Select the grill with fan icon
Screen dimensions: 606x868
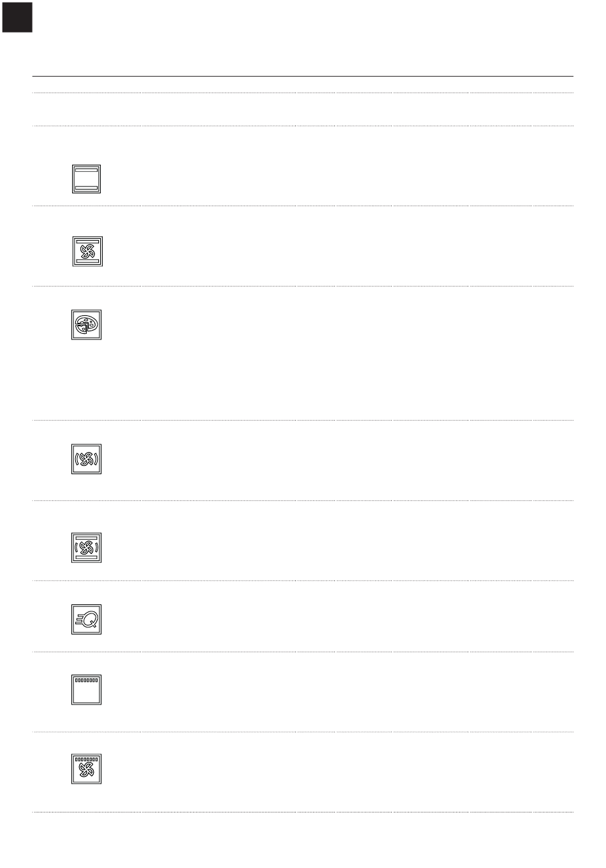[86, 769]
